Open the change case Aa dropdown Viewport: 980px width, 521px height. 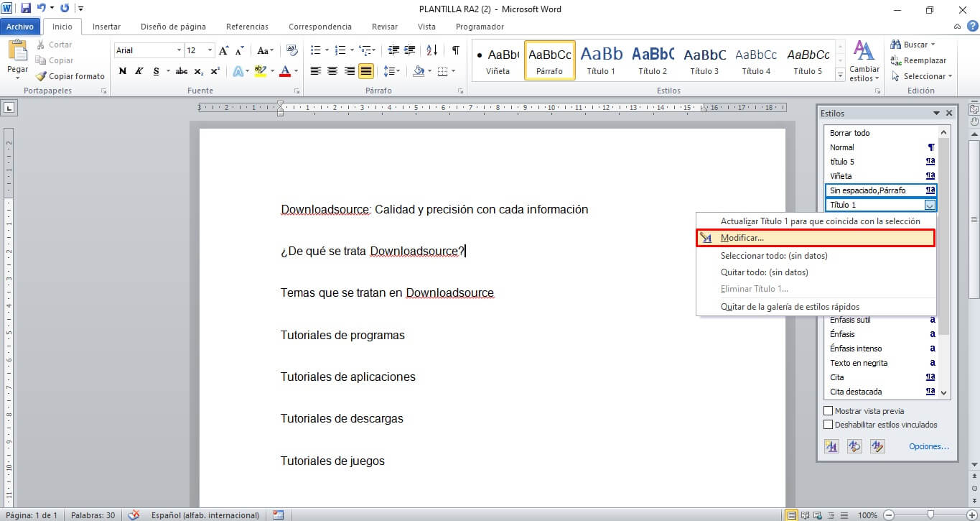point(265,50)
